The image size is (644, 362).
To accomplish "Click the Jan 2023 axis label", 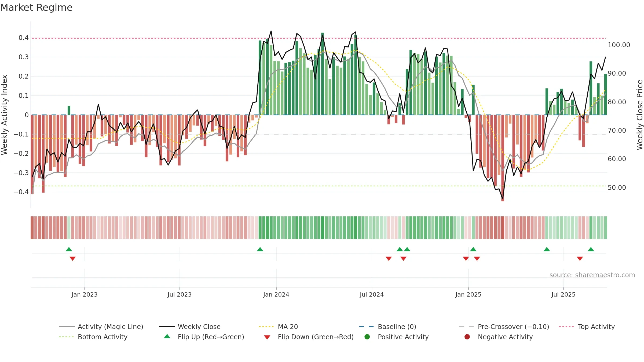I will [x=85, y=294].
